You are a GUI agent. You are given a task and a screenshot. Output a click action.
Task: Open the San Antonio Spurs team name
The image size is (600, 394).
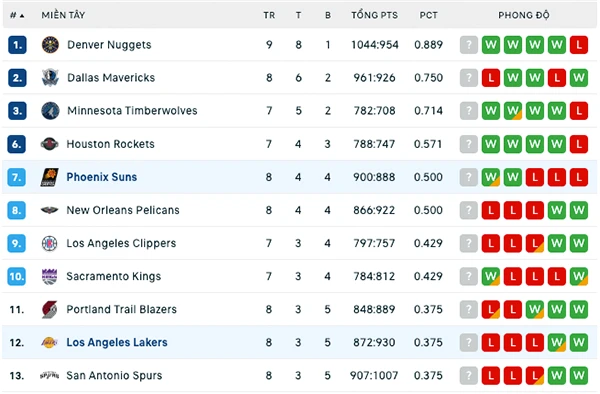[114, 376]
